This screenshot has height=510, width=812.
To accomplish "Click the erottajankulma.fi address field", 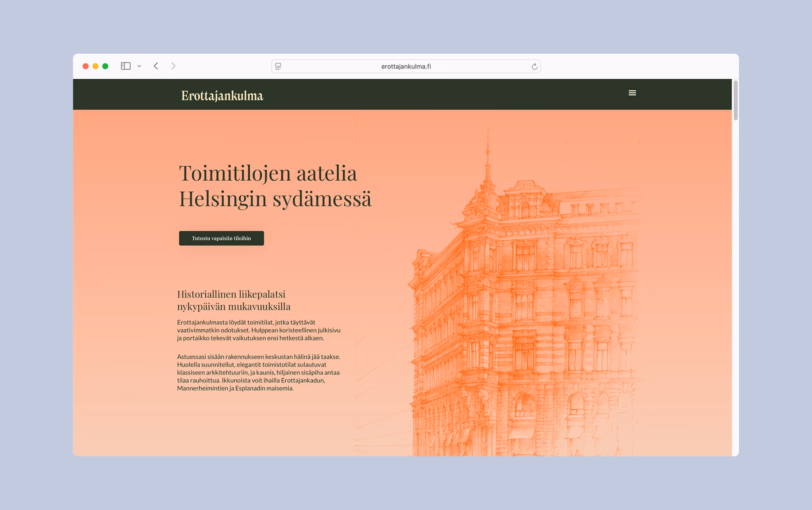I will [406, 66].
